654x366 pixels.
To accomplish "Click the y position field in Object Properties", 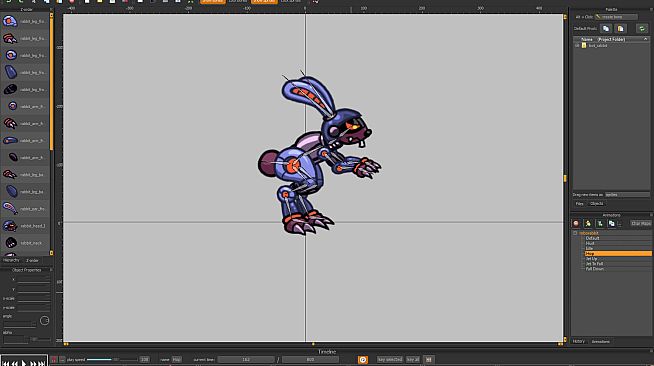I will [33, 289].
